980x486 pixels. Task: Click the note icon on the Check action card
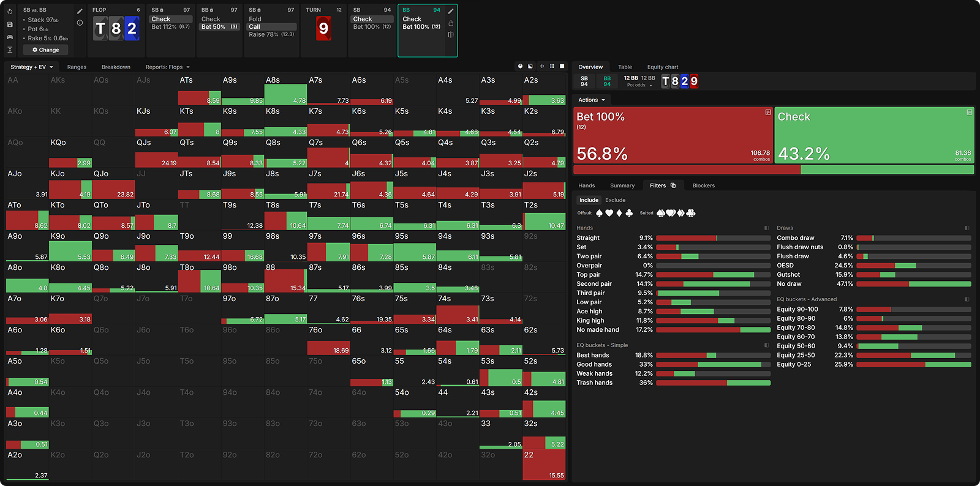[x=969, y=112]
